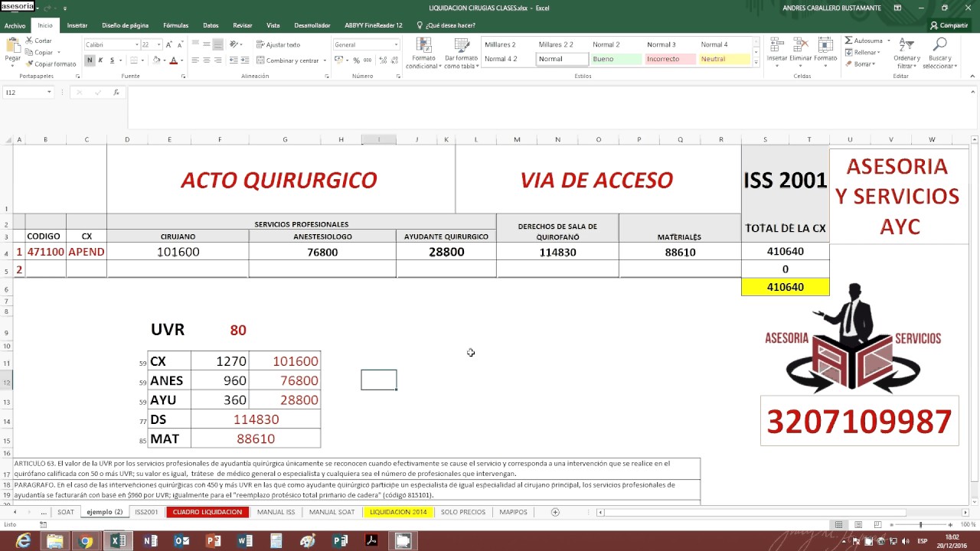Image resolution: width=980 pixels, height=551 pixels.
Task: Open the Vista ribbon tab
Action: (273, 25)
